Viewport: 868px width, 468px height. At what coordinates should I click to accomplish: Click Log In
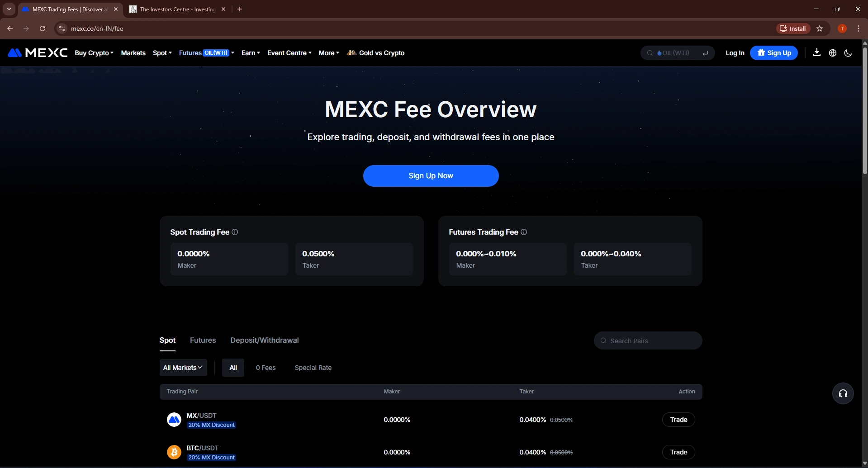click(735, 53)
